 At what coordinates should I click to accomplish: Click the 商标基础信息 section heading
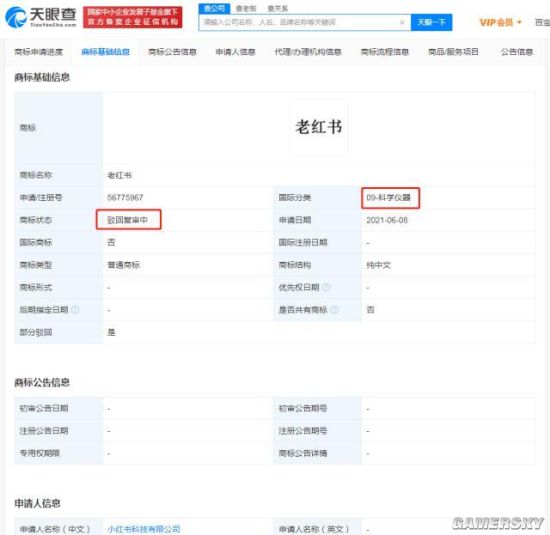(42, 77)
